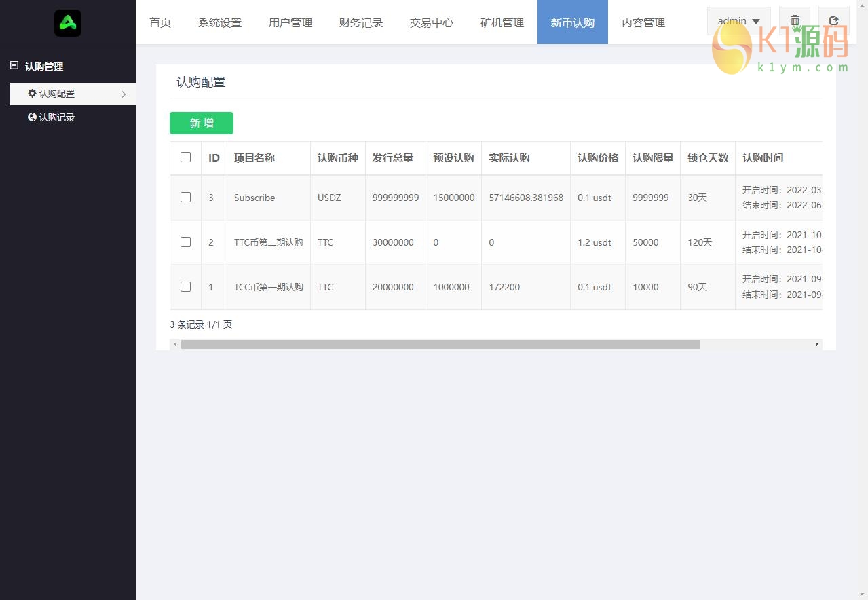Open the admin user dropdown
Viewport: 868px width, 600px height.
pos(738,21)
